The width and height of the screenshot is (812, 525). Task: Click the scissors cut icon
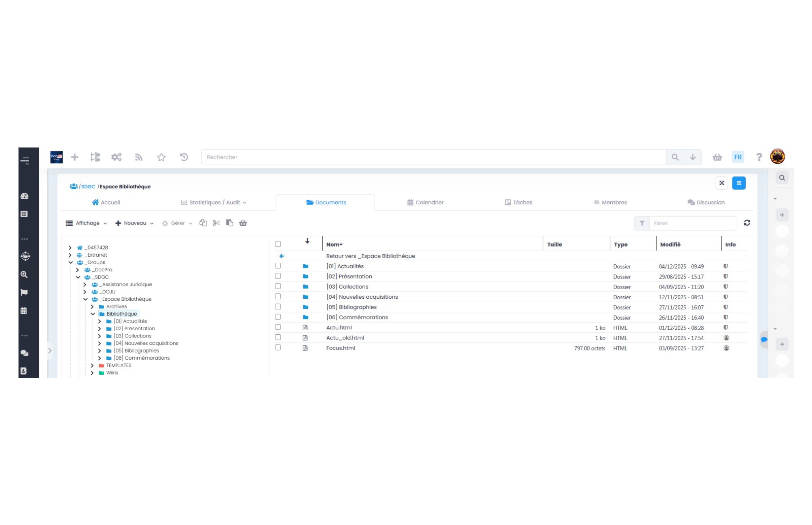point(216,223)
